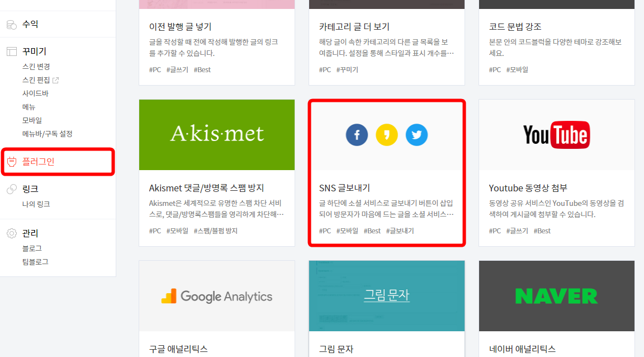Click the green Akismet thumbnail
The height and width of the screenshot is (357, 644).
click(x=216, y=134)
